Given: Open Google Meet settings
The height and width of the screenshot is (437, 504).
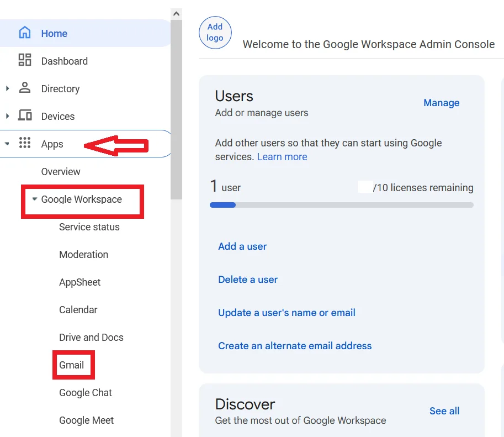Looking at the screenshot, I should pyautogui.click(x=87, y=420).
